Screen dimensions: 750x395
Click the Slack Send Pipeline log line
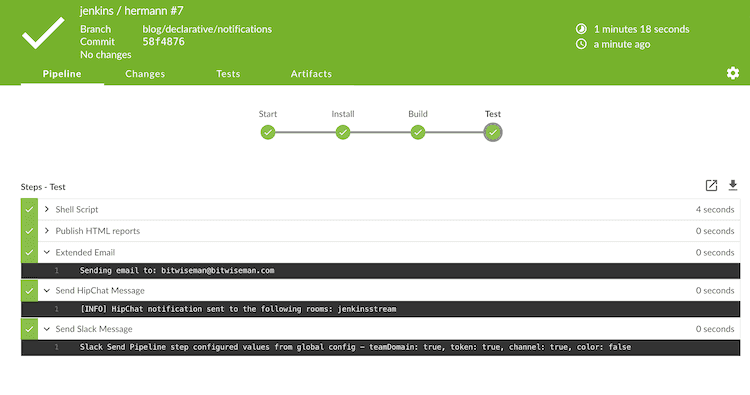tap(380, 347)
